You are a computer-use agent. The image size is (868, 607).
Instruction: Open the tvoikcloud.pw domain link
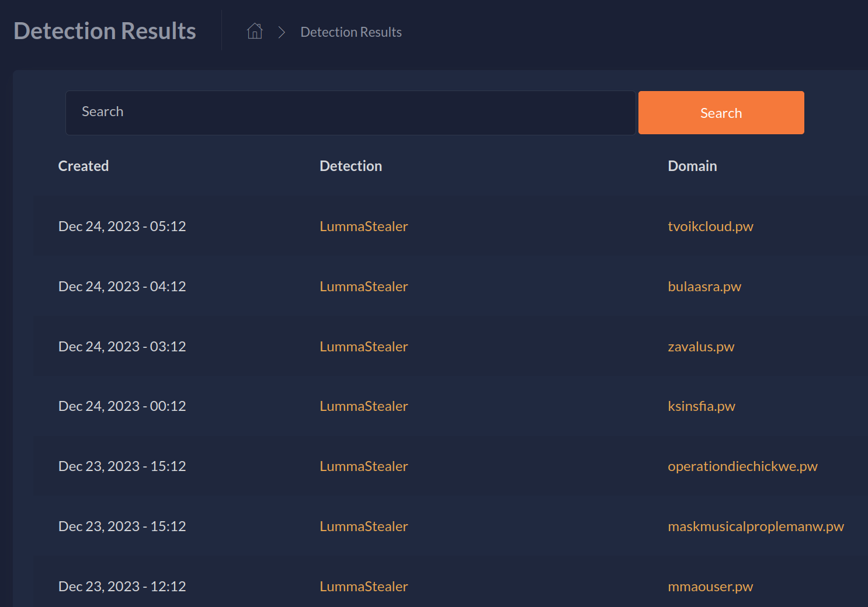click(710, 226)
